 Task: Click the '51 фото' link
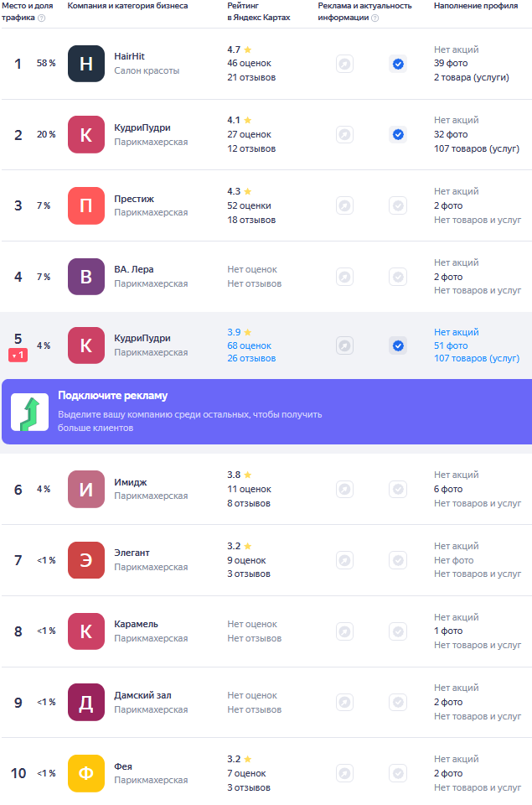[451, 345]
